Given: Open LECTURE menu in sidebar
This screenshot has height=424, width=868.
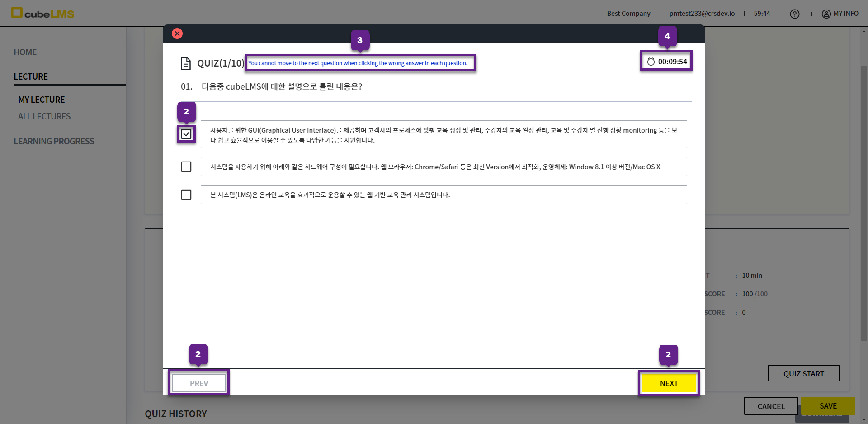Looking at the screenshot, I should [31, 76].
